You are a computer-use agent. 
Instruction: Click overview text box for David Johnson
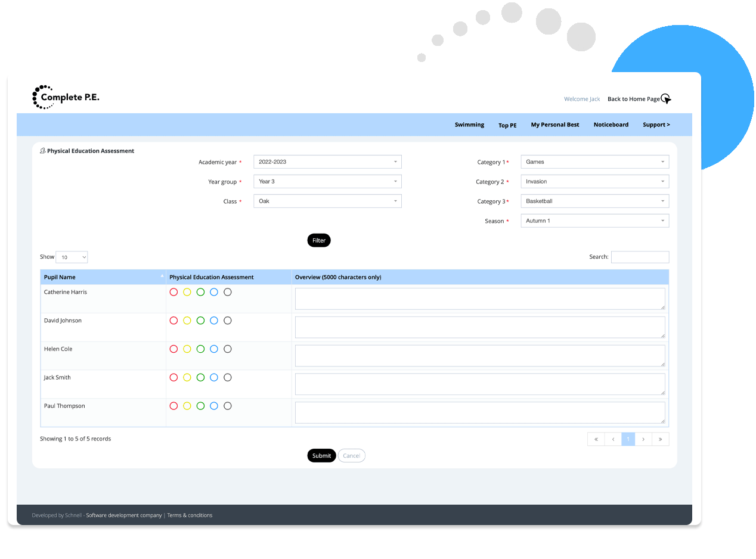coord(480,327)
